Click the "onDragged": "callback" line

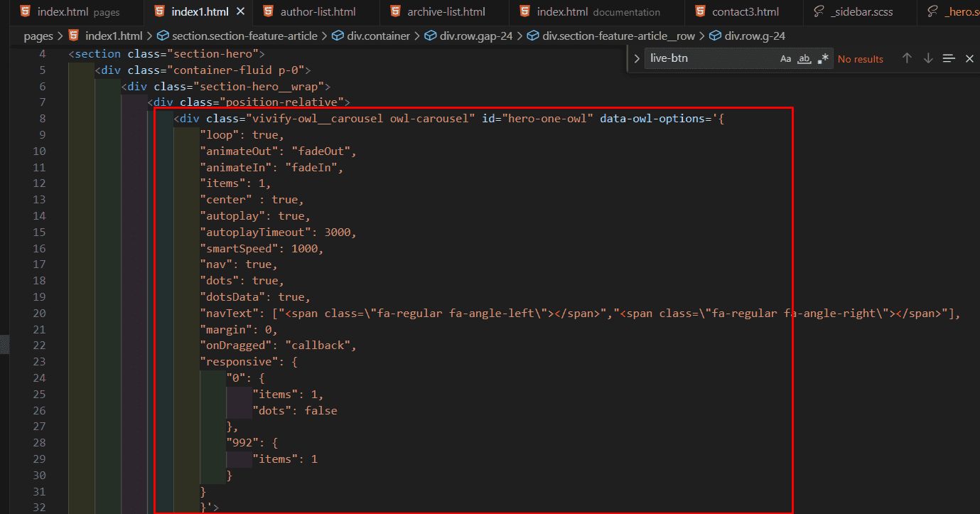(x=278, y=346)
